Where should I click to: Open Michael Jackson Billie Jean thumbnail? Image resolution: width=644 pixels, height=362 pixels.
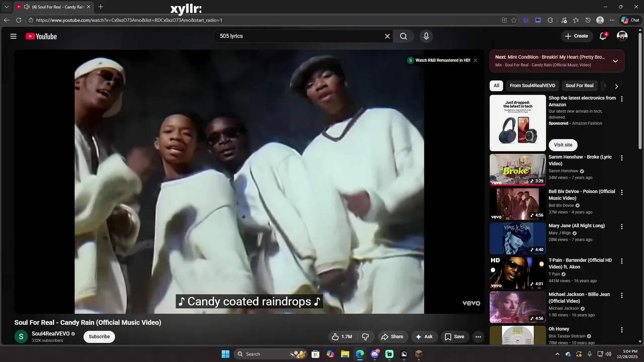point(518,308)
